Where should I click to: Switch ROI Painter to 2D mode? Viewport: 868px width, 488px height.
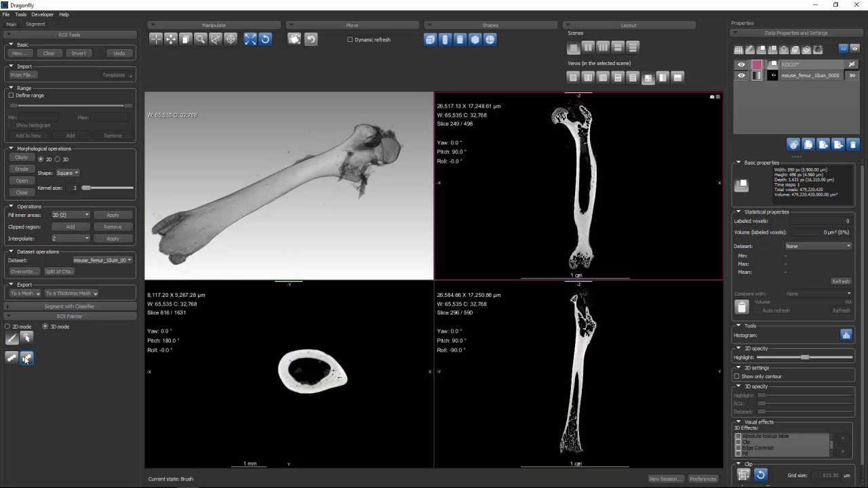coord(7,327)
